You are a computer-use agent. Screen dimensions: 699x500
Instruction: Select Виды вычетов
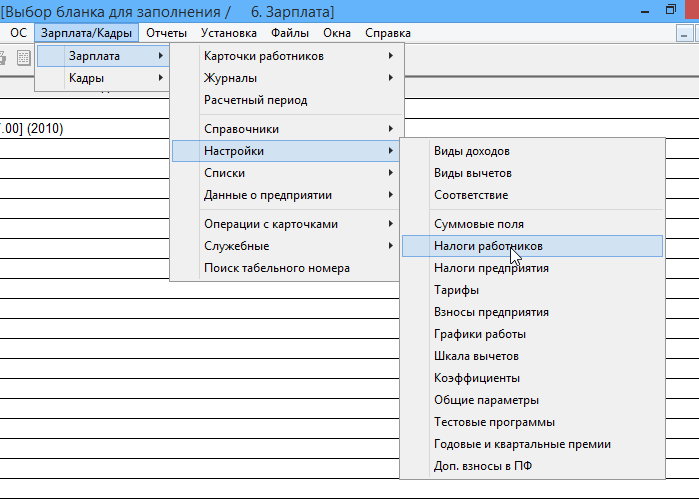tap(532, 173)
